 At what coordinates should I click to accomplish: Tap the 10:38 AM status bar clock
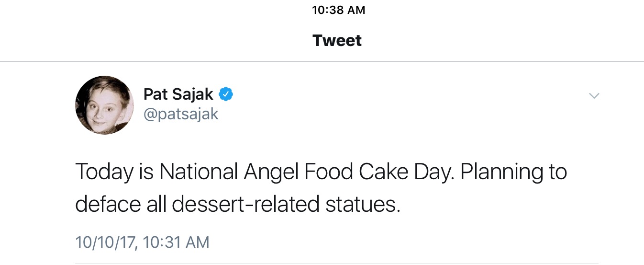coord(339,10)
